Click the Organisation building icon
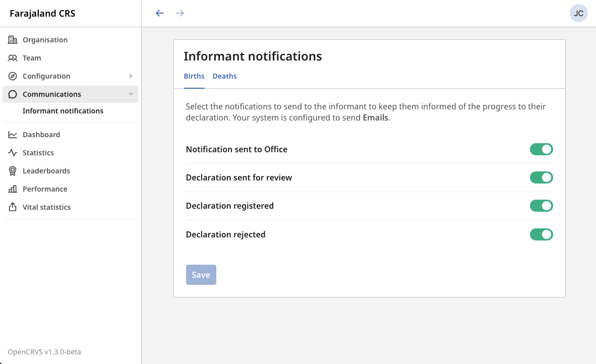Screen dimensions: 596x364 click(13, 40)
